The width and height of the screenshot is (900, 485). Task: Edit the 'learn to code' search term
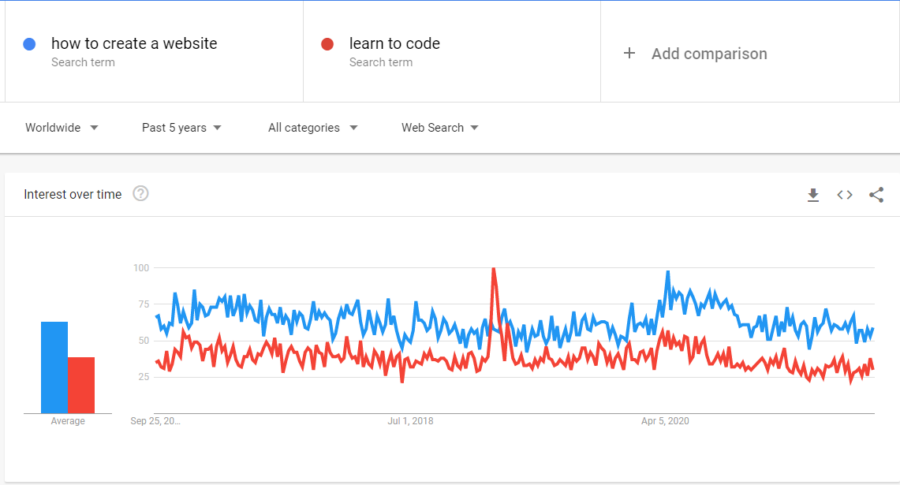tap(394, 44)
